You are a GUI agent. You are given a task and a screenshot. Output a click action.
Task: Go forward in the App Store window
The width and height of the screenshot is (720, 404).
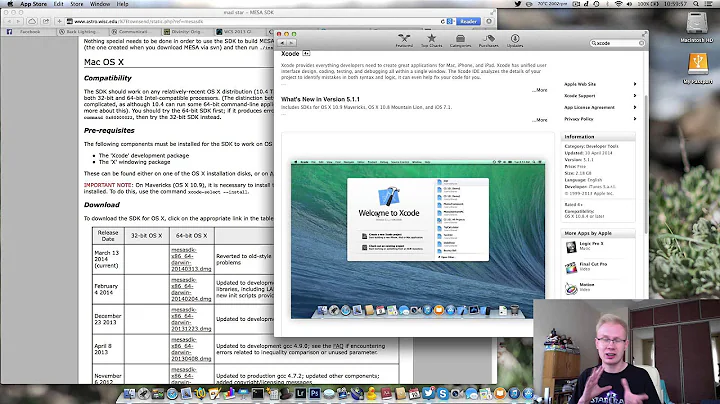click(x=291, y=43)
